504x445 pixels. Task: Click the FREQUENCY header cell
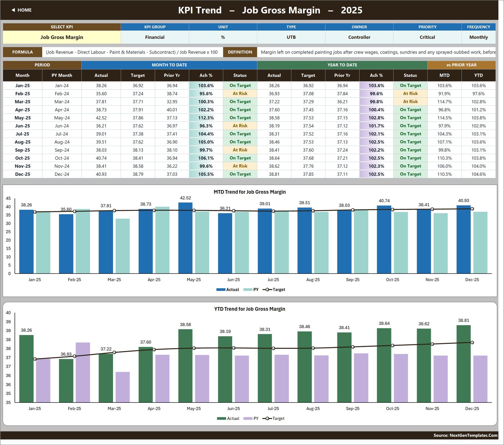[478, 27]
